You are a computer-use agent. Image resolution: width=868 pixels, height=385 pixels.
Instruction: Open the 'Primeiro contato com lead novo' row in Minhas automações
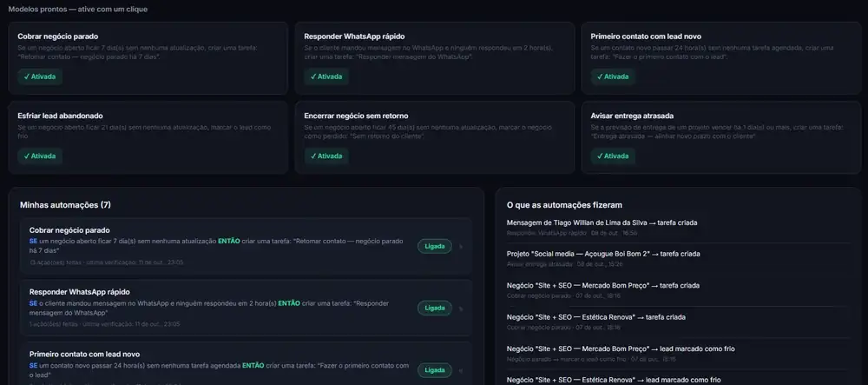pos(246,363)
